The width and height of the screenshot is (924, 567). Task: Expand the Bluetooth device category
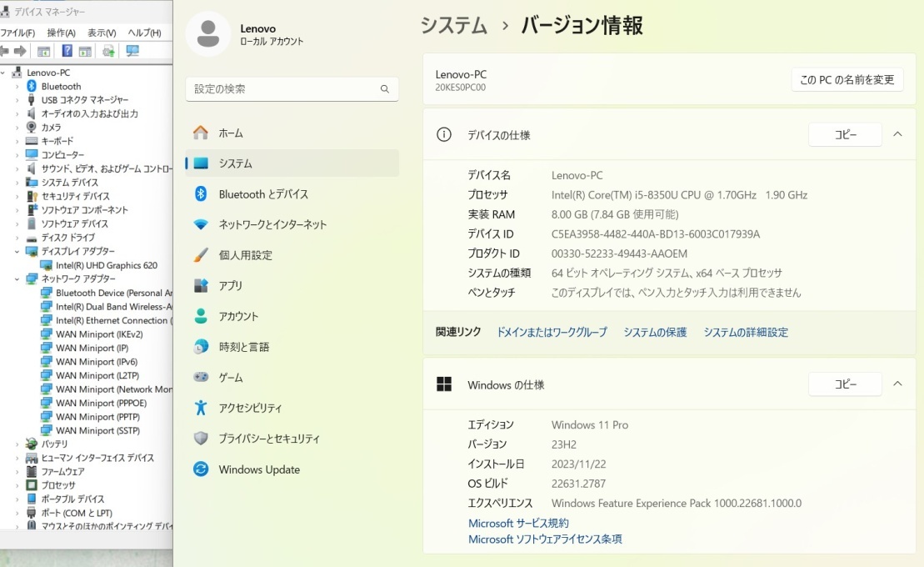point(17,86)
